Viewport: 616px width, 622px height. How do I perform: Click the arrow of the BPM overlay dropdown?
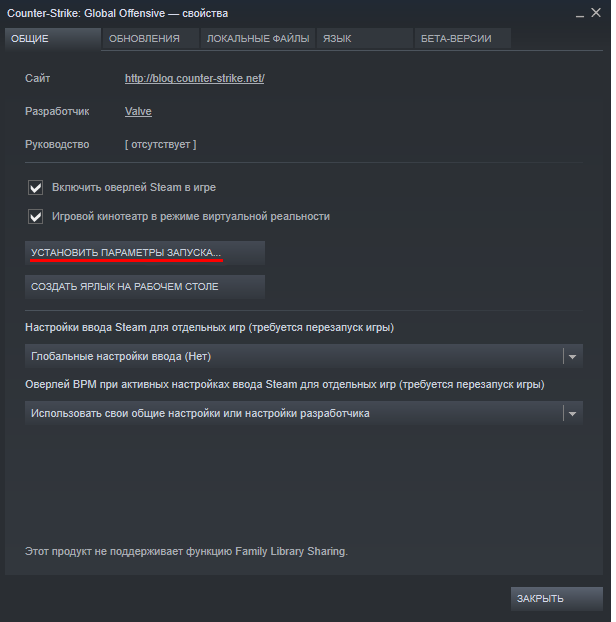(x=572, y=413)
